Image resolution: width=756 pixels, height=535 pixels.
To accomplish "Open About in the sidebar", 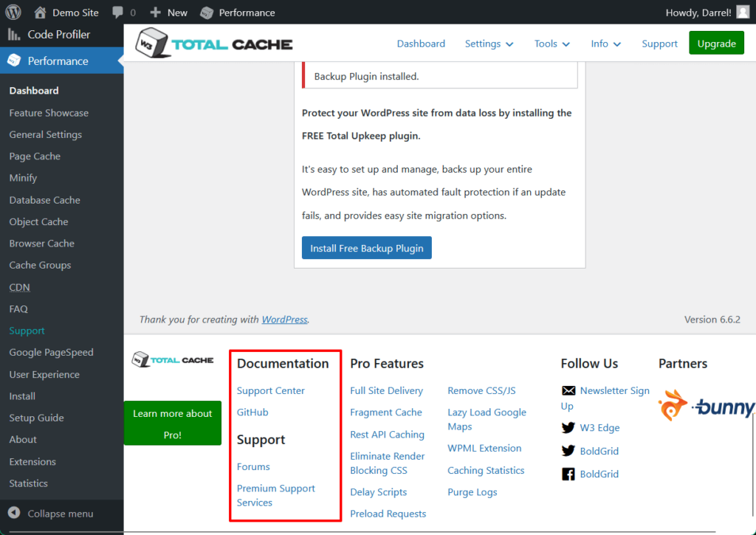I will (x=23, y=440).
